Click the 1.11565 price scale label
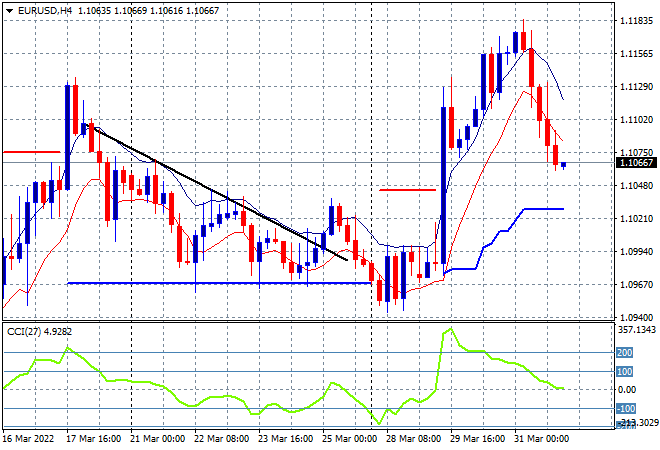Viewport: 660px width, 450px height. (636, 53)
